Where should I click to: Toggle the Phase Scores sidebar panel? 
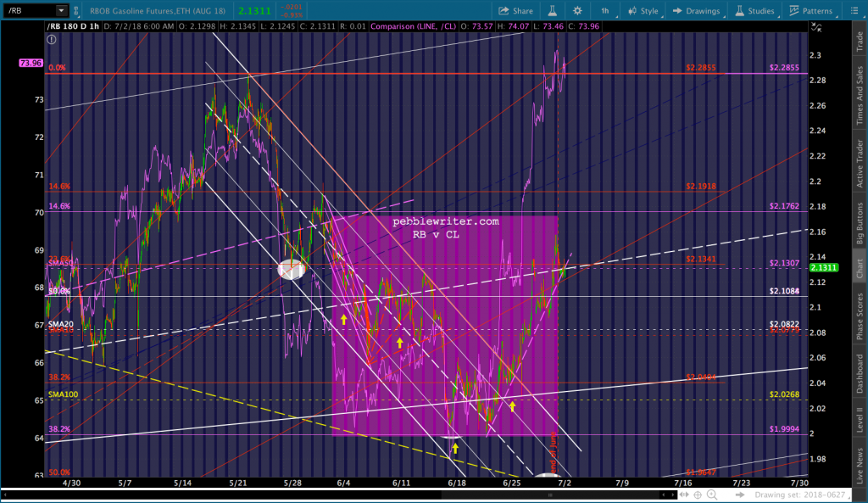(x=859, y=316)
